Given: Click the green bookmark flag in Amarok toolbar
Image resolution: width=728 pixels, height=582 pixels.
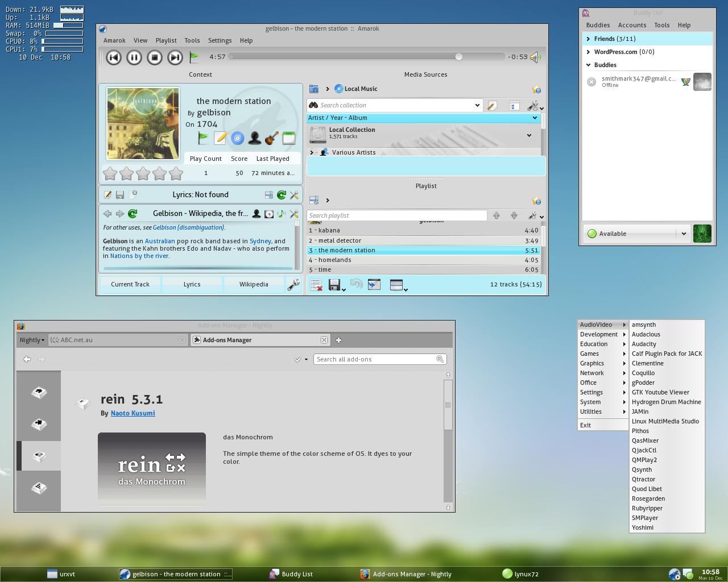Looking at the screenshot, I should click(x=194, y=57).
